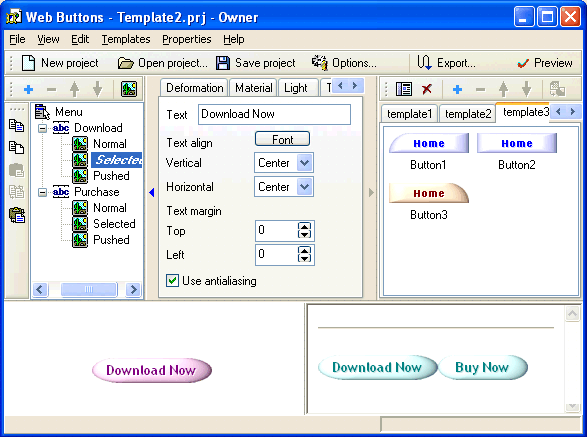Click paste clipboard icon in left sidebar
587x437 pixels.
[17, 215]
